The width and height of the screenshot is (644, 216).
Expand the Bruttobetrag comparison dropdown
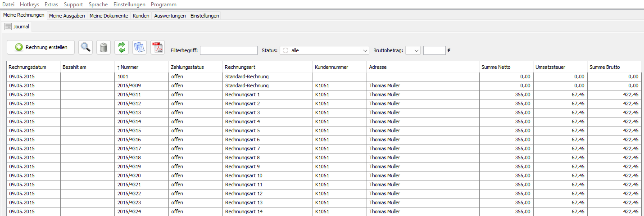413,50
